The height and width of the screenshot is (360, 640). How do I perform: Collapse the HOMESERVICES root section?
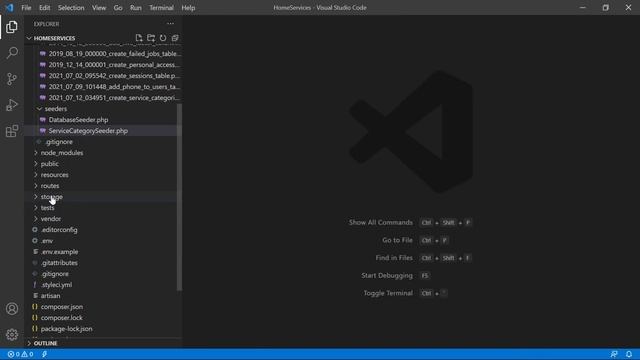[x=104, y=38]
